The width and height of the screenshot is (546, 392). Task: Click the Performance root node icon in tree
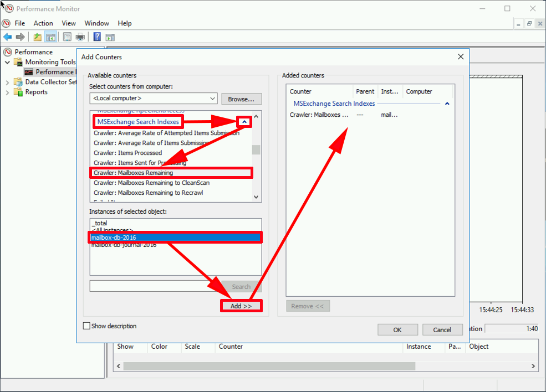[8, 52]
